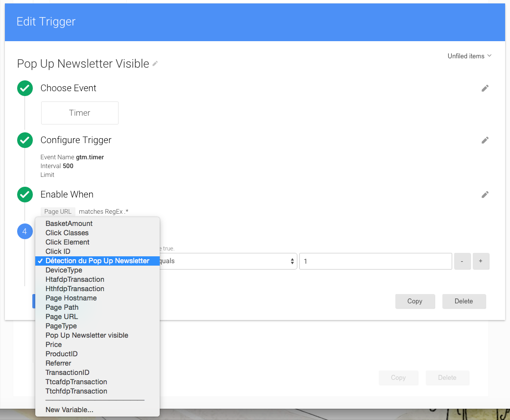Click the Delete button in Edit Trigger
510x420 pixels.
(x=464, y=301)
